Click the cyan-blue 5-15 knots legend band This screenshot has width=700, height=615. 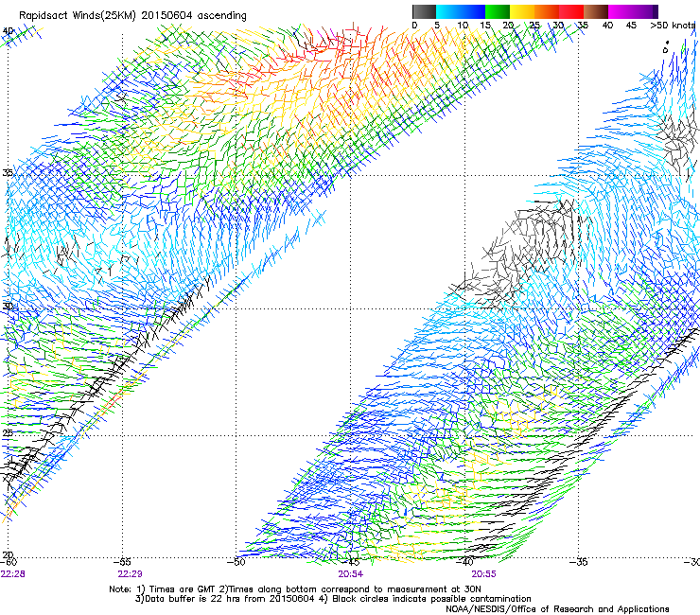click(461, 11)
